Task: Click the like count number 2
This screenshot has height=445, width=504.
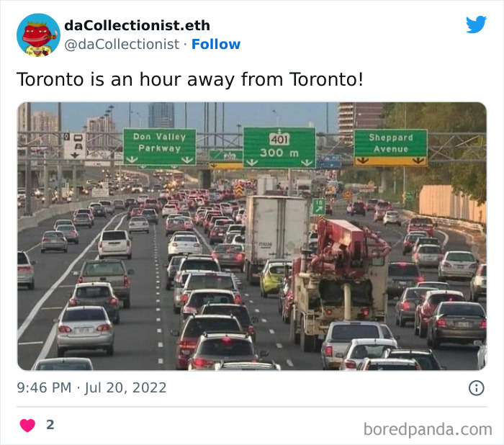Action: click(x=50, y=425)
